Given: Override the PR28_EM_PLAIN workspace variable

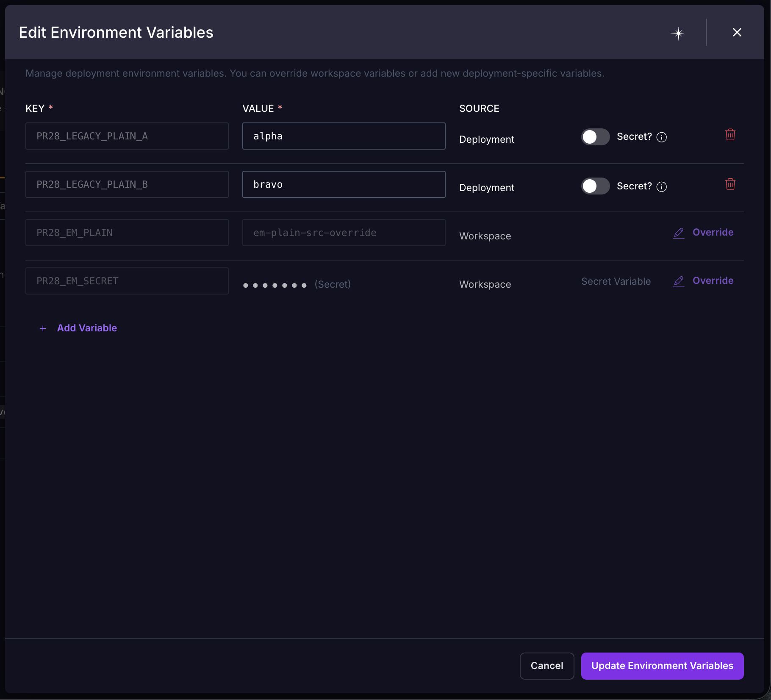Looking at the screenshot, I should point(703,233).
